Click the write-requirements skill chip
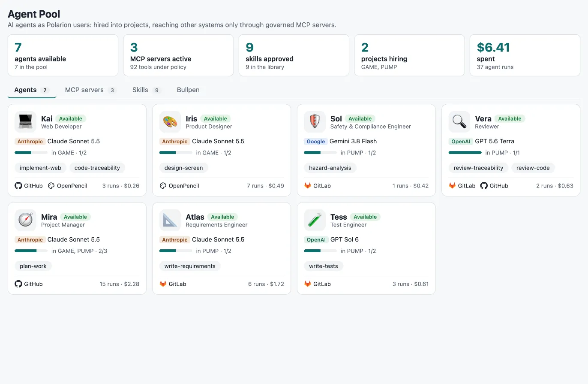Screen dimensions: 588x384 [x=190, y=266]
